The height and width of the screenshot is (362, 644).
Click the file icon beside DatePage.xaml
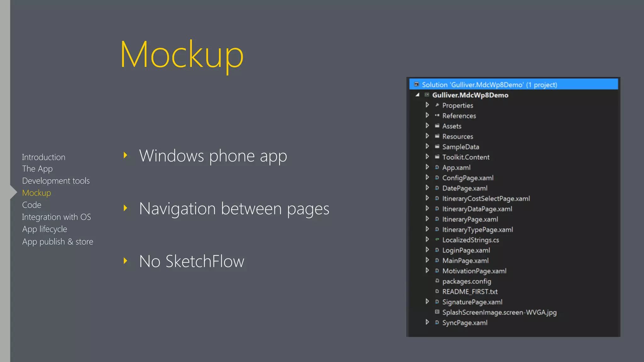[437, 188]
